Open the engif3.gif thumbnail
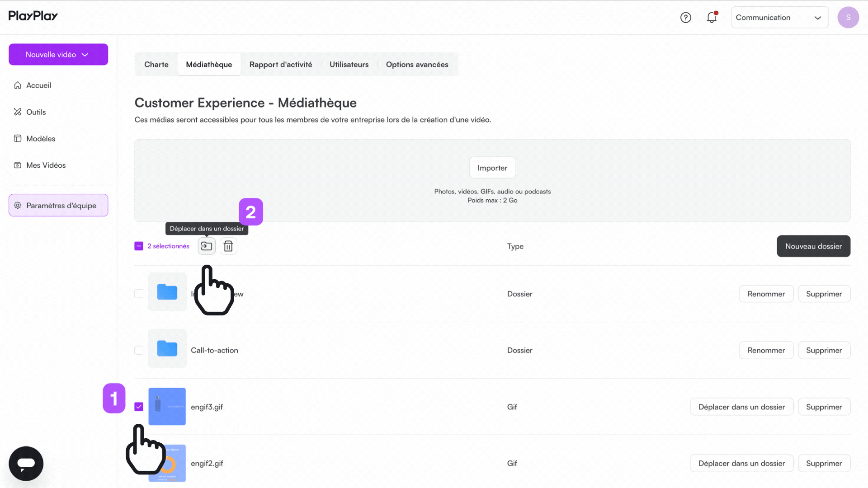Viewport: 868px width, 488px height. pyautogui.click(x=167, y=406)
